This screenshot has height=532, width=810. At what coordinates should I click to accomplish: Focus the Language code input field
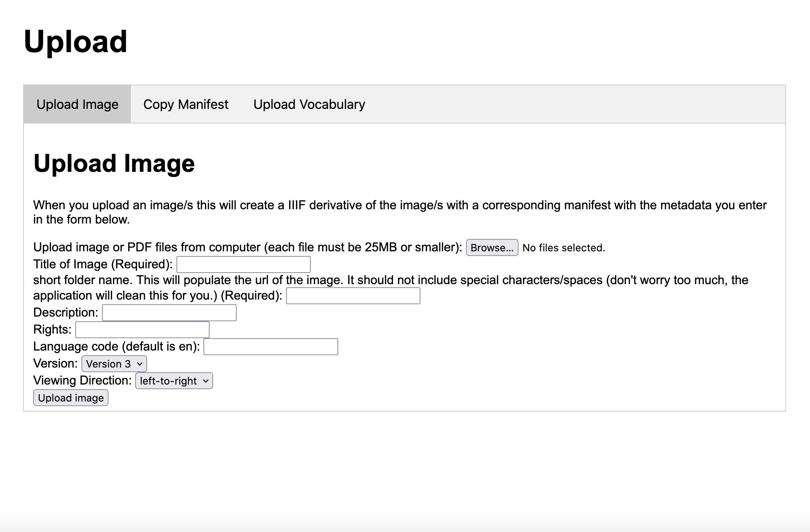click(x=271, y=347)
